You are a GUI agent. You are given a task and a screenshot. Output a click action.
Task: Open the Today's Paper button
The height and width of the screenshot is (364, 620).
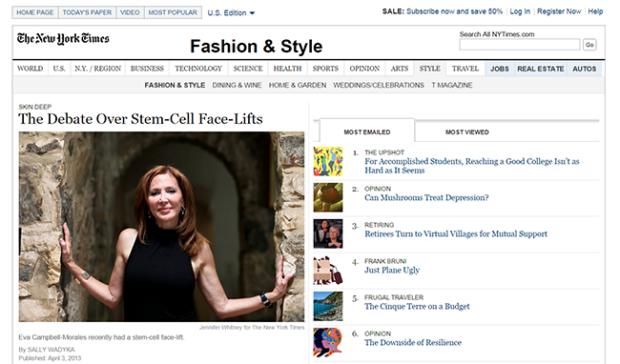pyautogui.click(x=87, y=12)
